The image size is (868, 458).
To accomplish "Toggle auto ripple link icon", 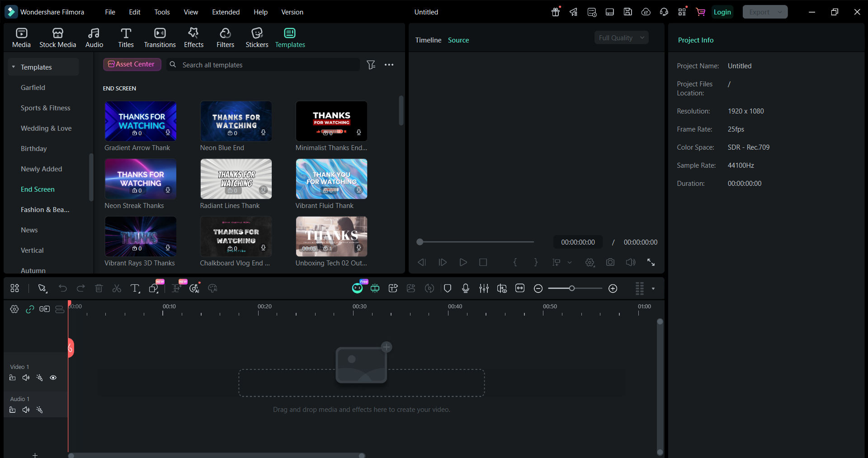I will [30, 309].
